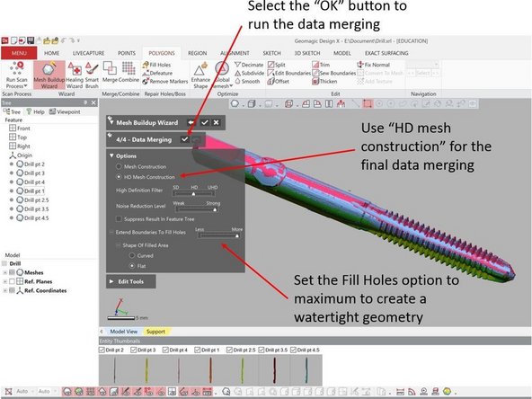Select the Smooth tool
This screenshot has width=532, height=399.
[247, 82]
